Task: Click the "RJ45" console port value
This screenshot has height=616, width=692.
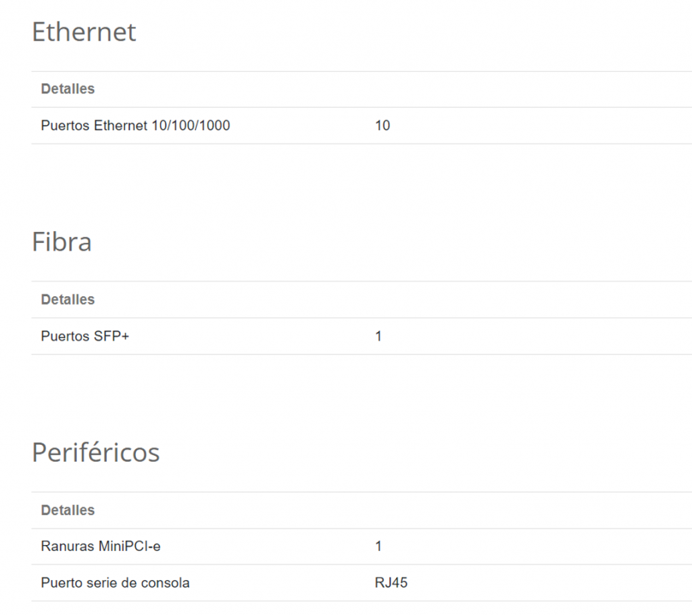Action: click(391, 582)
